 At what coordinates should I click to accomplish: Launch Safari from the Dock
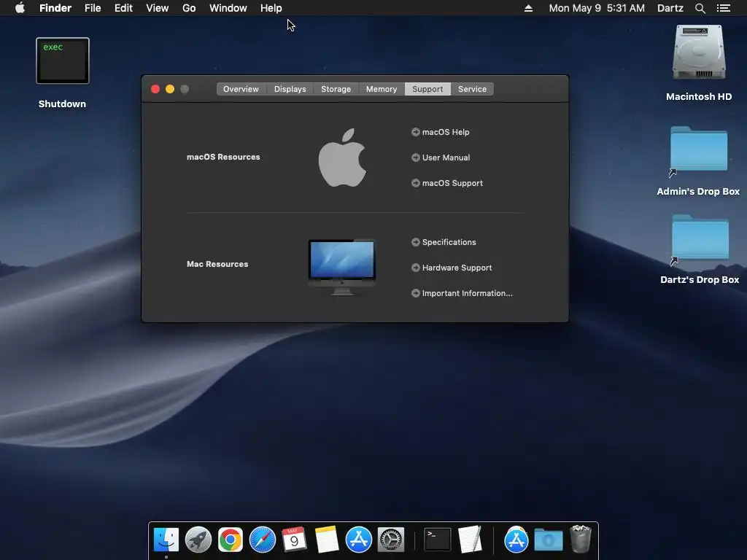click(263, 540)
